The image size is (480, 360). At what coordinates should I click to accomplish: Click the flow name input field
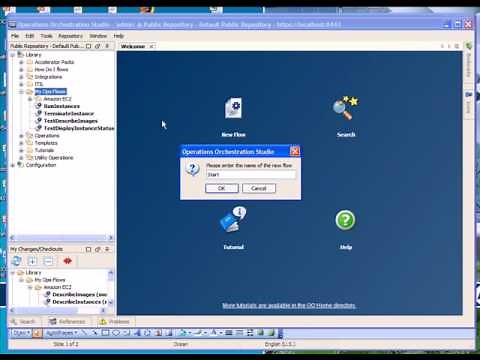(251, 174)
